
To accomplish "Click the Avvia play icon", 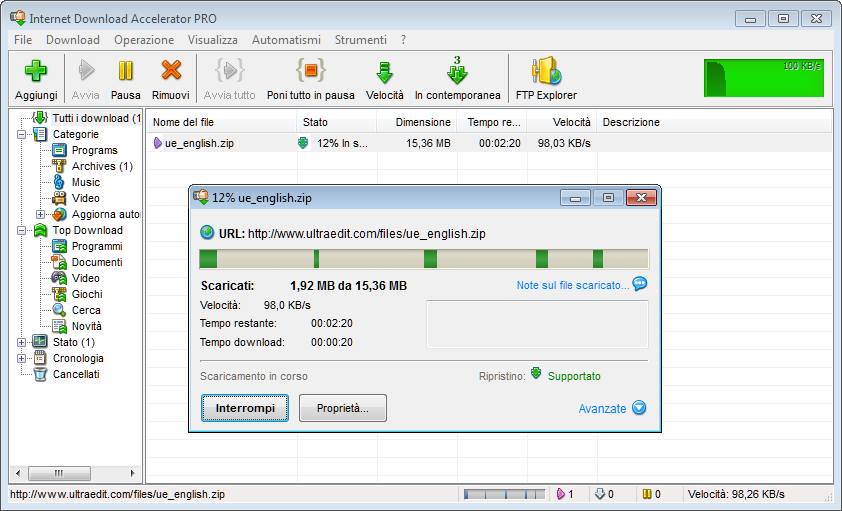I will tap(86, 70).
